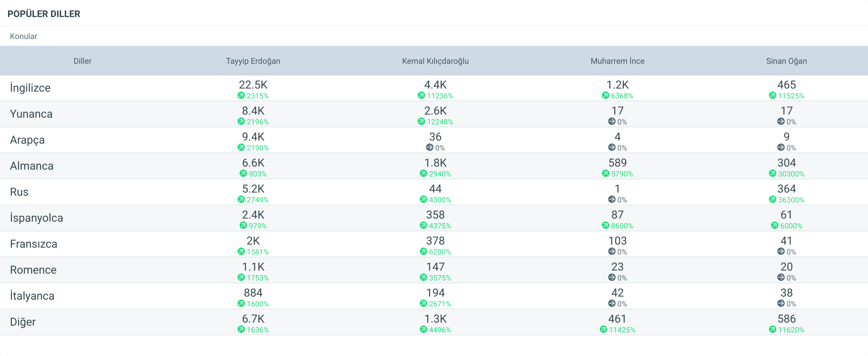Select the grey arrow icon in Yunanca's Sinan Oğan cell
The width and height of the screenshot is (868, 356).
coord(781,121)
